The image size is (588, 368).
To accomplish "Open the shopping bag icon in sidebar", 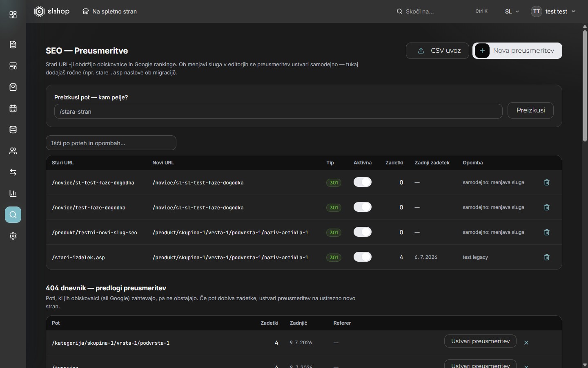I will click(13, 87).
